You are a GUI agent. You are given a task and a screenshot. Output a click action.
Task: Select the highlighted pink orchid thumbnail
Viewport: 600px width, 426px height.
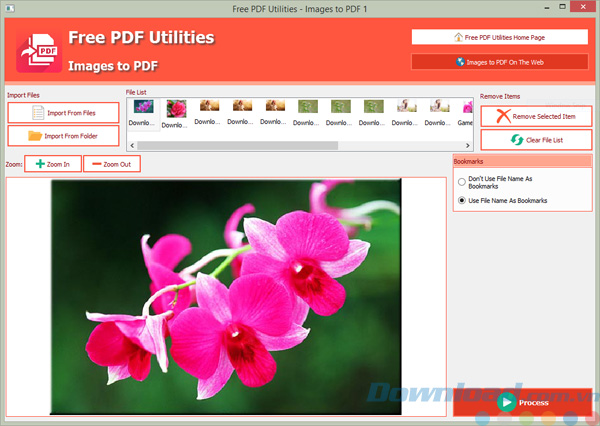(176, 109)
